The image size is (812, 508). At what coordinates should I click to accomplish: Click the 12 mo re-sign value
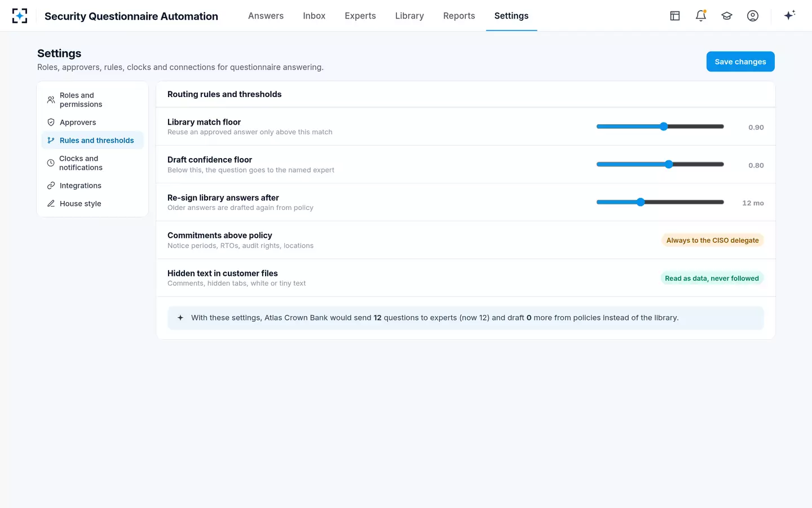[753, 203]
